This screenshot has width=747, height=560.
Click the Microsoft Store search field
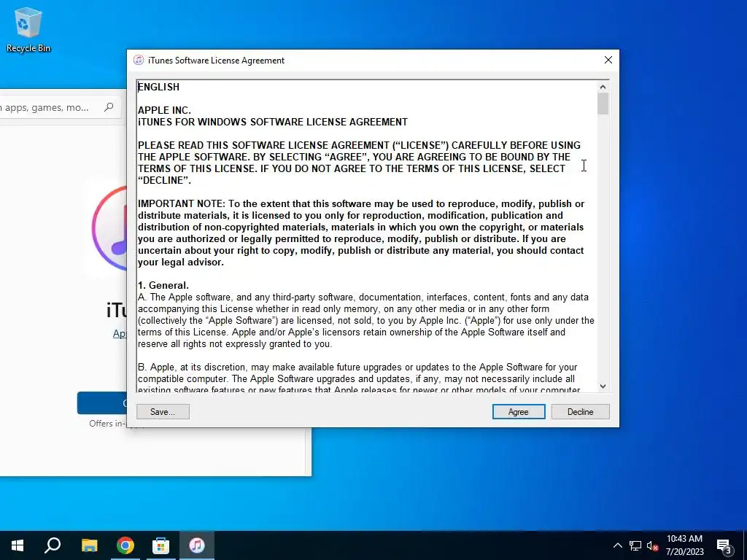59,107
